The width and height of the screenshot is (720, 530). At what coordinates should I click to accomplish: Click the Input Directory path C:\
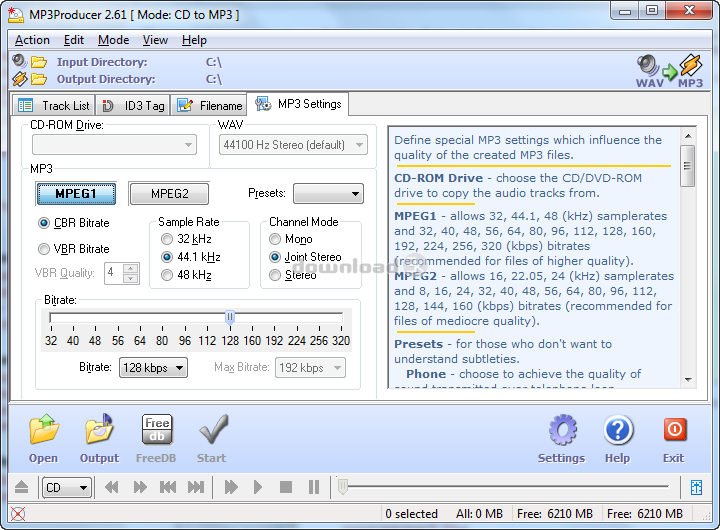click(x=214, y=62)
